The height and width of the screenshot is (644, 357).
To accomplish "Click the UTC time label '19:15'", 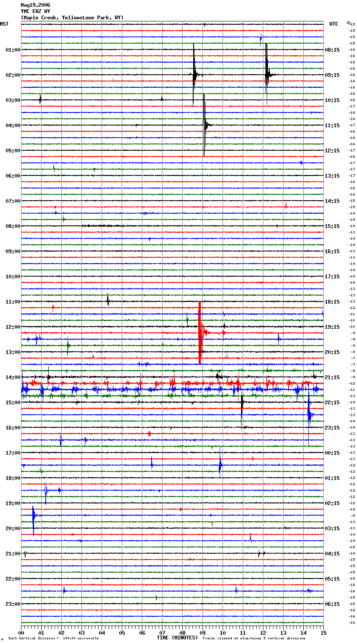I will (332, 327).
